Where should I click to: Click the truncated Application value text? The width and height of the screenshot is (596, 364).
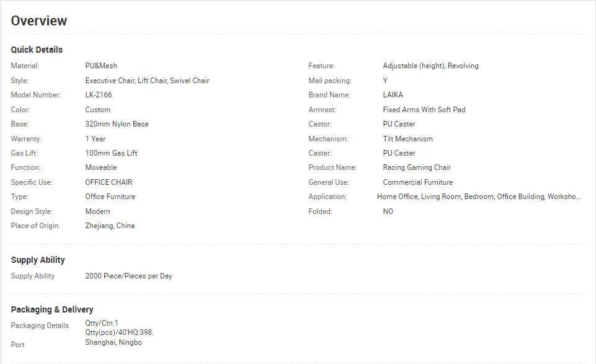479,197
